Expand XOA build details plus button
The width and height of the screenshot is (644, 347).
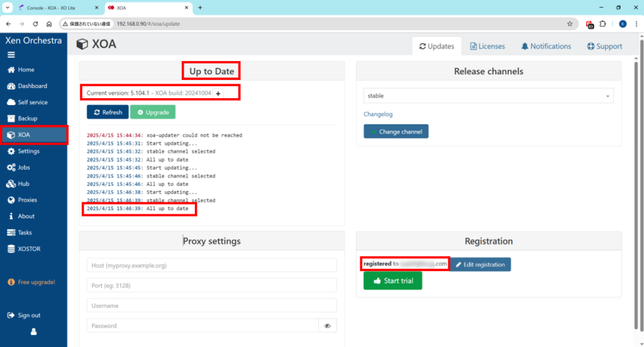(218, 93)
